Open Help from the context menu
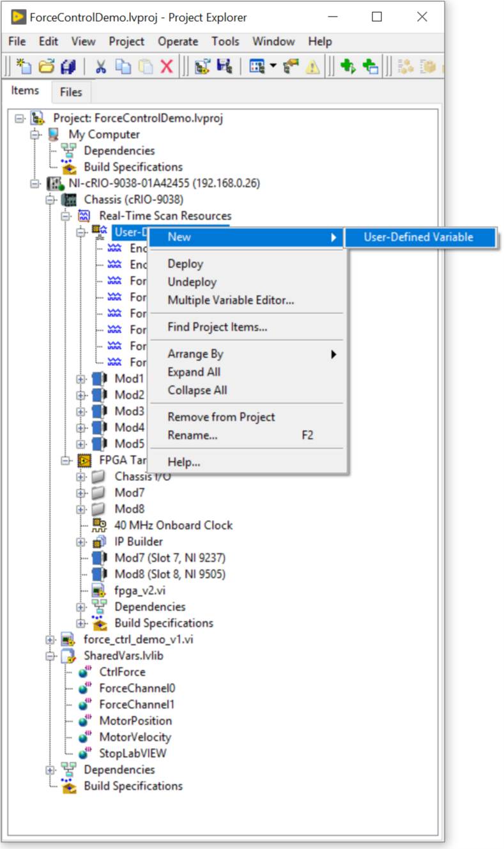The width and height of the screenshot is (504, 849). point(248,462)
